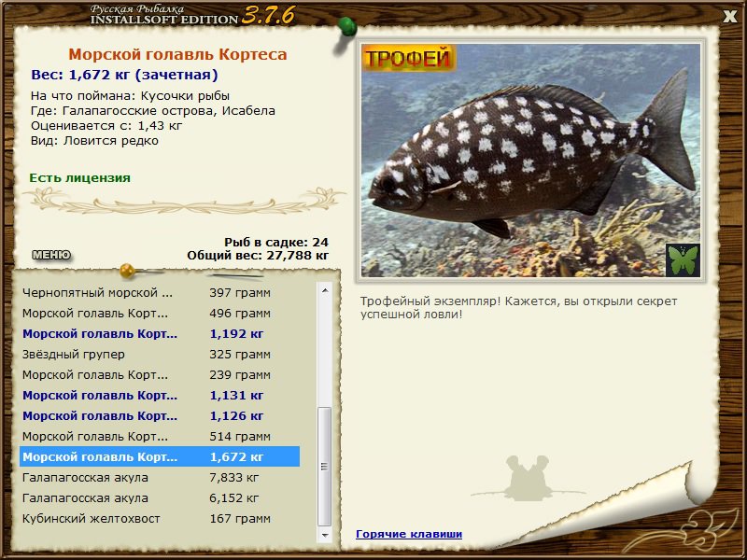This screenshot has height=560, width=747.
Task: Click the highlighted 1,672 кг list row
Action: point(160,456)
